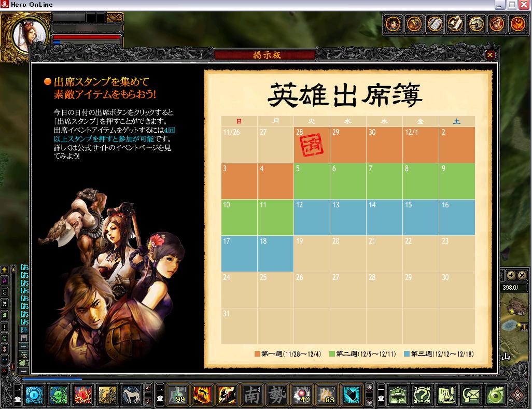Screen dimensions: 532x409
Task: Open the shop house icon in bottom bar
Action: click(x=398, y=395)
